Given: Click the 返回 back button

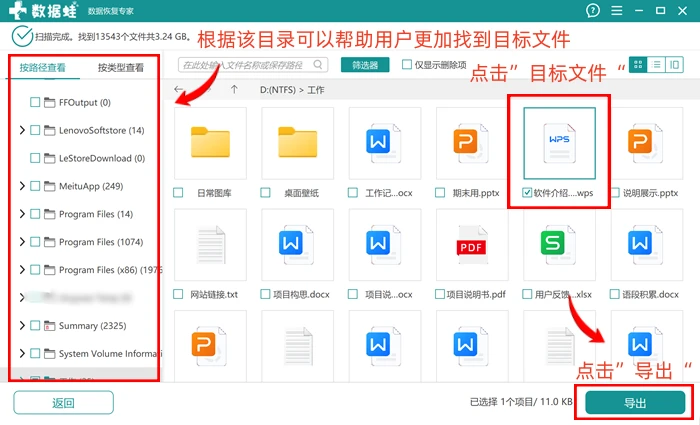Looking at the screenshot, I should tap(63, 403).
